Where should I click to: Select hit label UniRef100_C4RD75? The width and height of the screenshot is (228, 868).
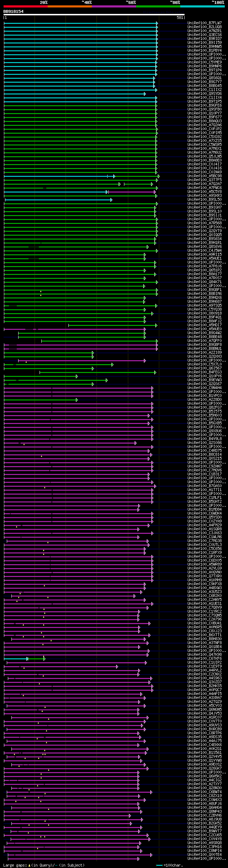[x=204, y=450]
